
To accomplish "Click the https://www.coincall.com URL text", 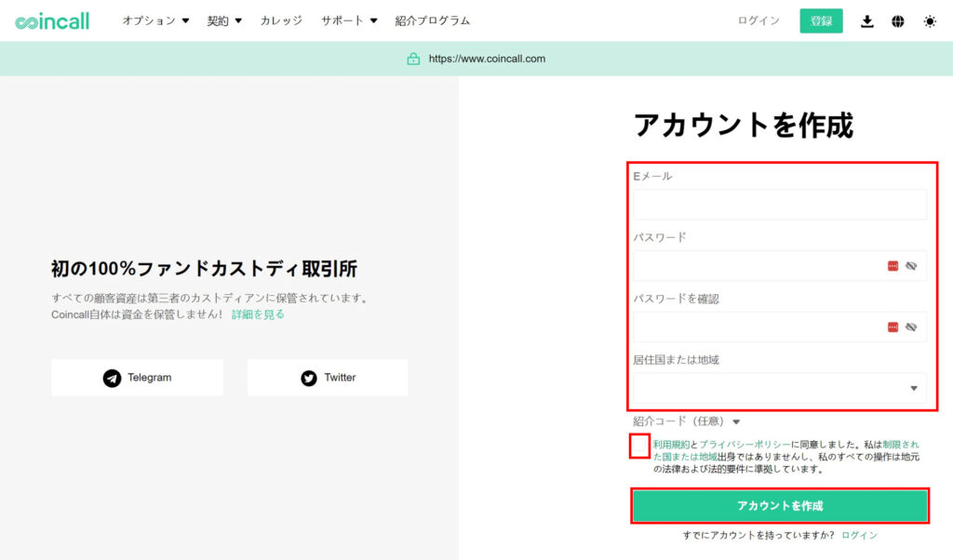I will (x=487, y=59).
